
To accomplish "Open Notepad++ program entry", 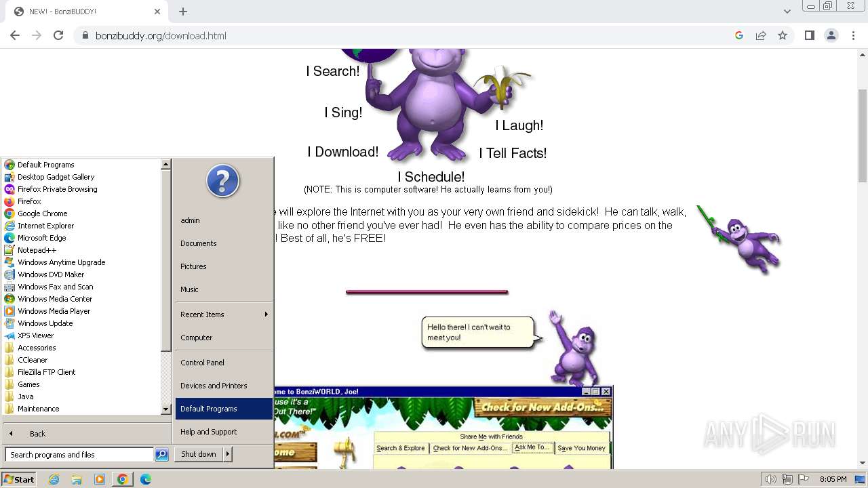I will 37,250.
